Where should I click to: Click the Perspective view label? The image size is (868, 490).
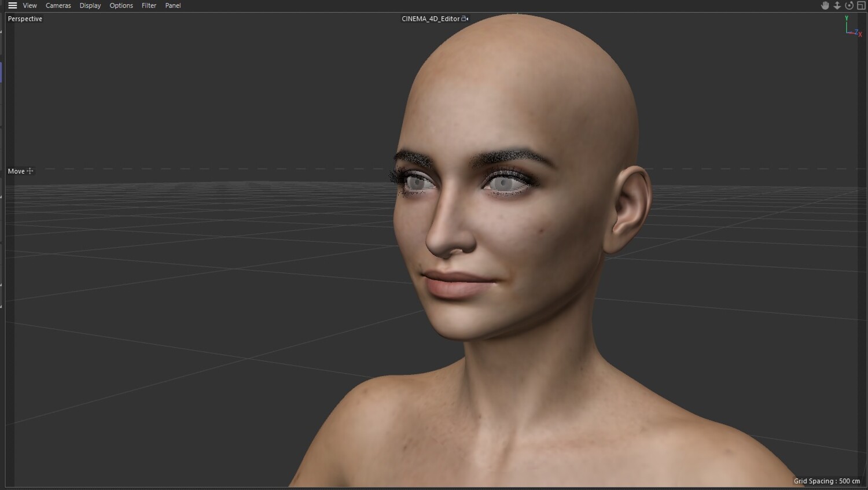(x=25, y=19)
